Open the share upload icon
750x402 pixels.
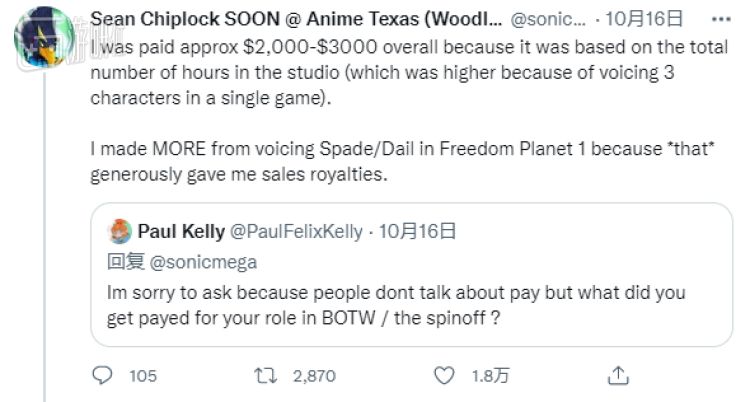coord(618,376)
